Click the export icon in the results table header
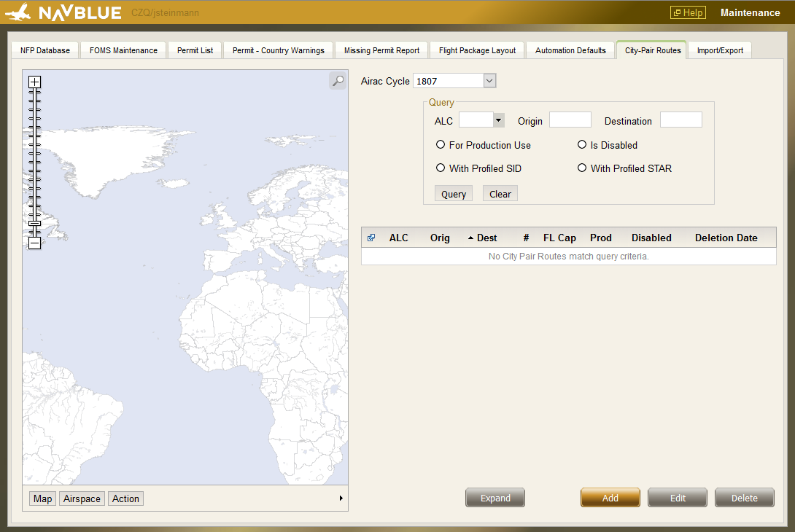The image size is (795, 532). point(371,237)
